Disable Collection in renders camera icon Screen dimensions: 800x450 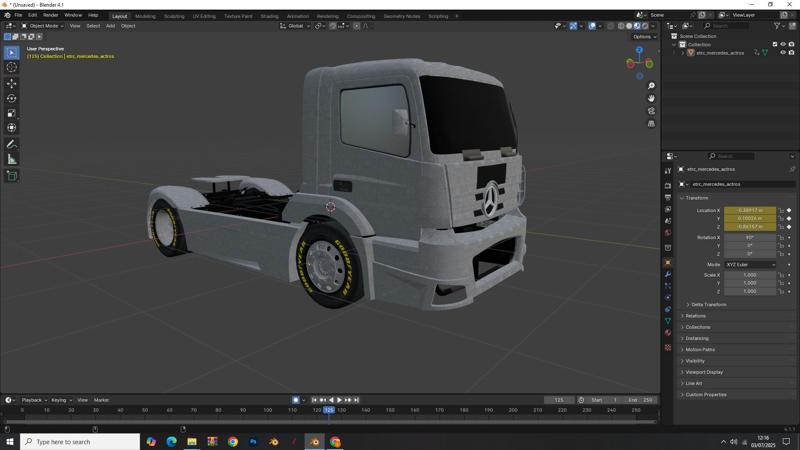[x=791, y=44]
